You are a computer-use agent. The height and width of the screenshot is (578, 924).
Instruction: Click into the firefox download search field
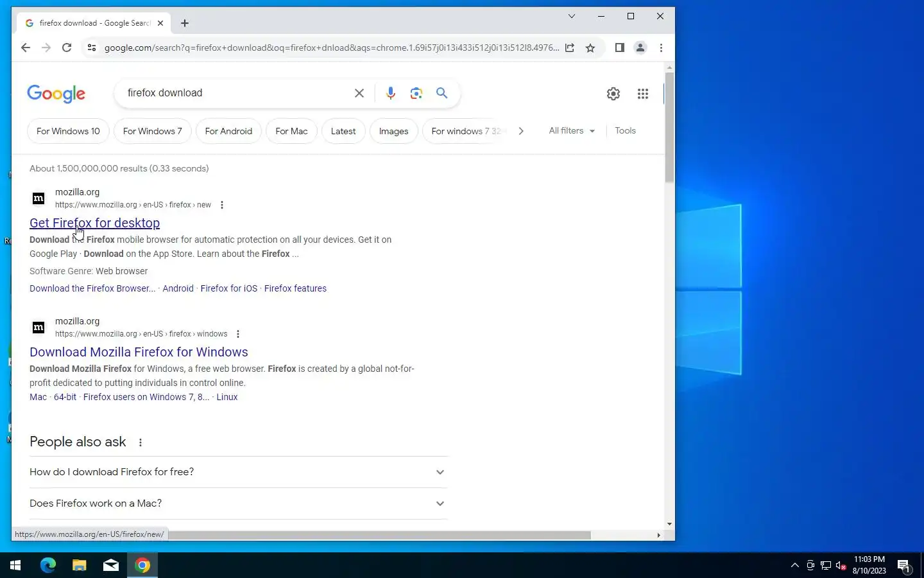tap(237, 93)
